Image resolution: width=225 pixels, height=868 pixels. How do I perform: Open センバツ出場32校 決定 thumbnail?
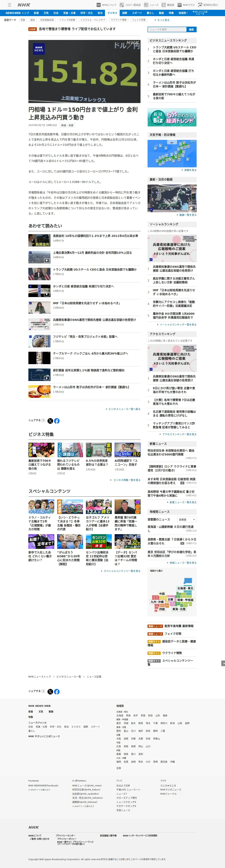click(99, 542)
